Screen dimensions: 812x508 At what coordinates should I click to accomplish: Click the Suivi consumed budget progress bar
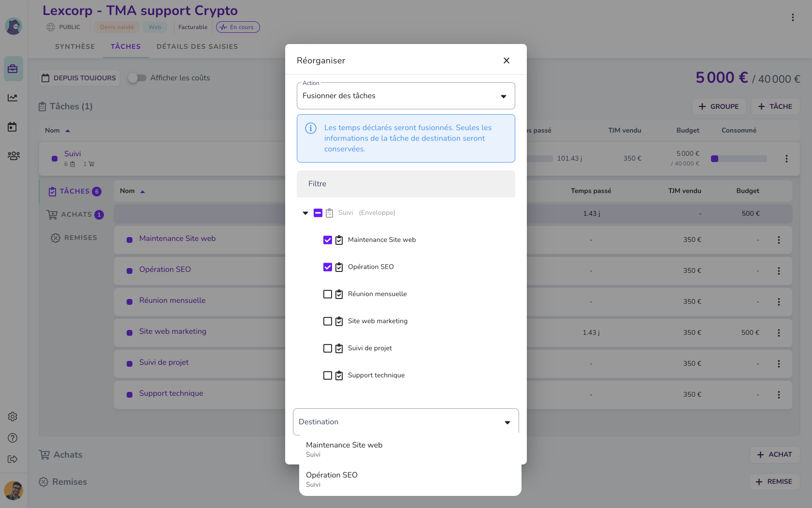pyautogui.click(x=739, y=159)
